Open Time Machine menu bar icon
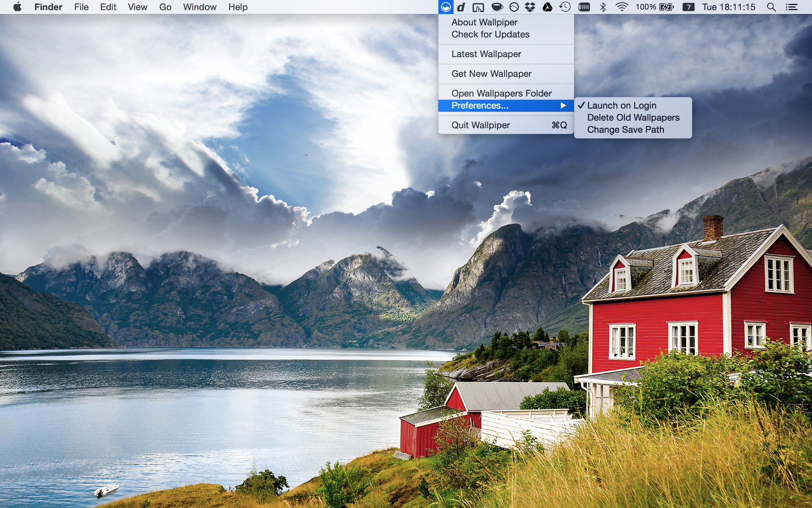812x508 pixels. click(565, 7)
